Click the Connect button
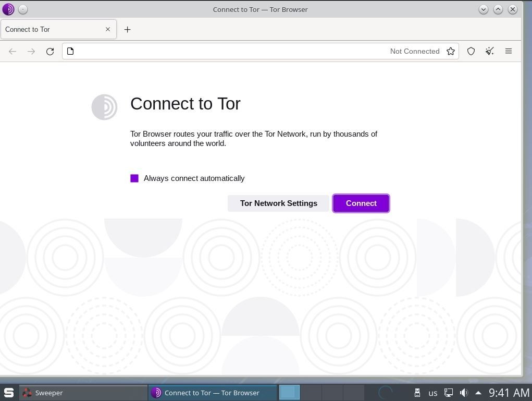532x401 pixels. (x=361, y=203)
